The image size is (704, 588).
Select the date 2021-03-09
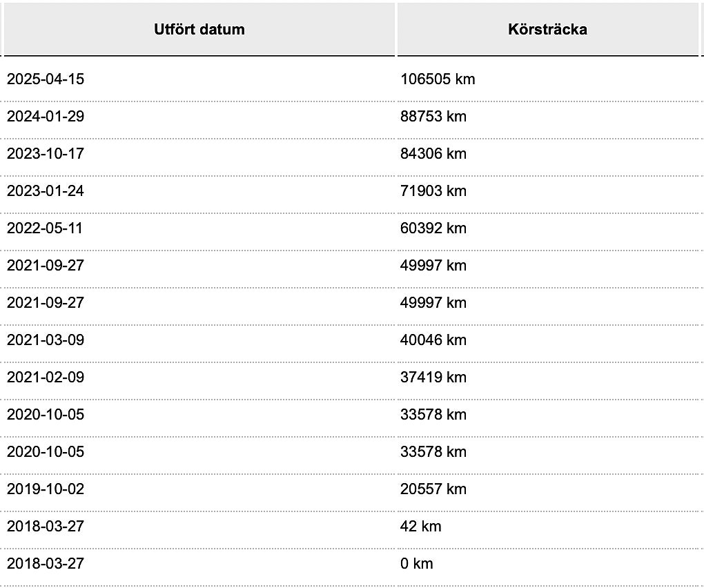(x=46, y=340)
